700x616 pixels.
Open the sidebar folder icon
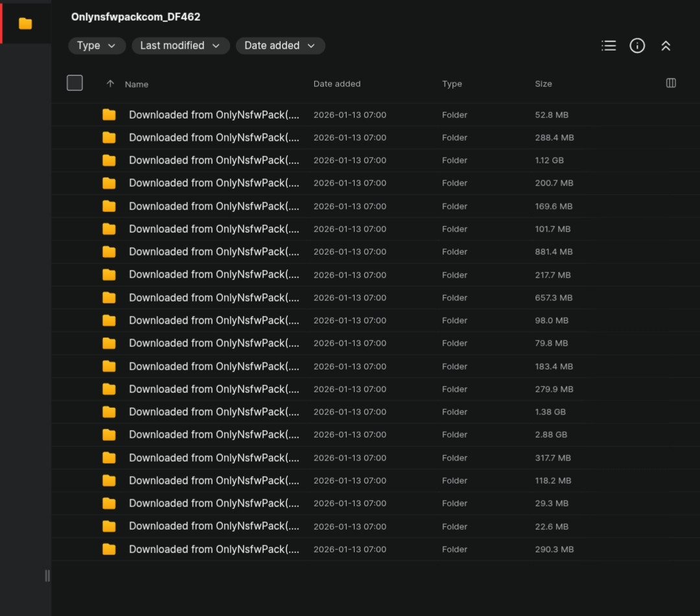pyautogui.click(x=25, y=23)
